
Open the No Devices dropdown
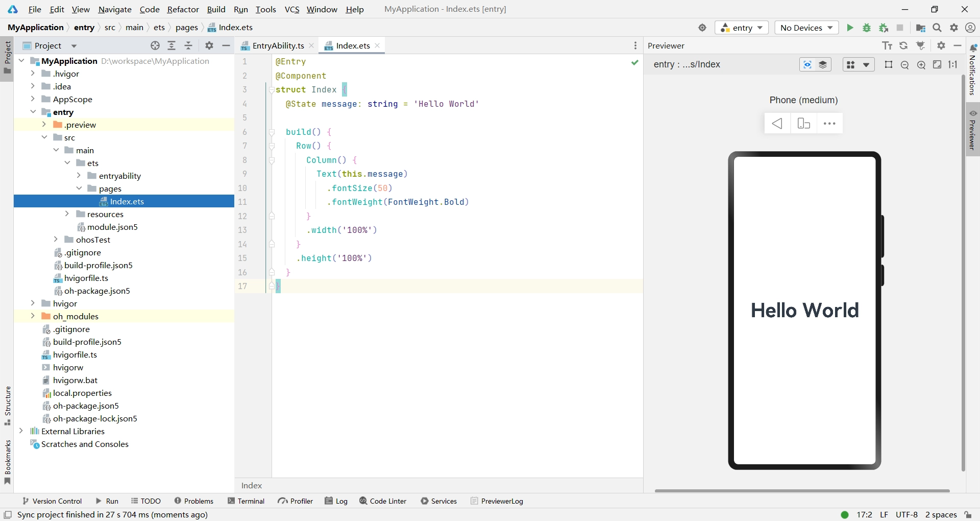point(806,28)
